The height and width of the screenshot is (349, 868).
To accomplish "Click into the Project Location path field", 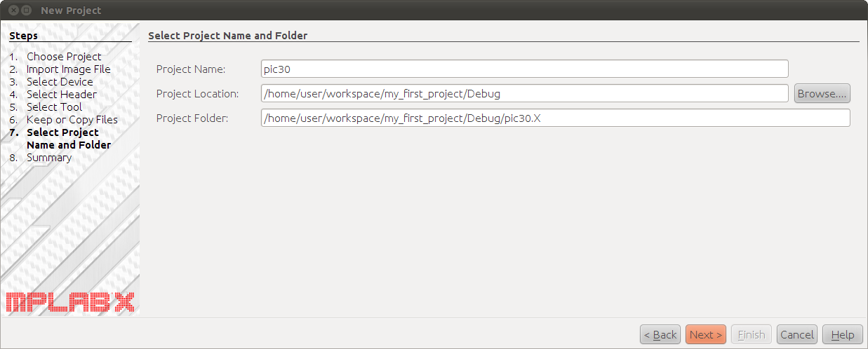I will 525,93.
